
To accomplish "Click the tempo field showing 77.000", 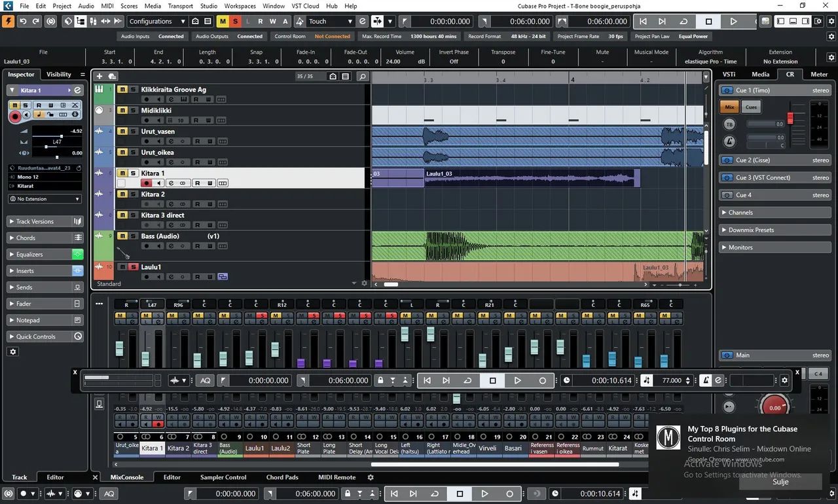I will (x=672, y=380).
